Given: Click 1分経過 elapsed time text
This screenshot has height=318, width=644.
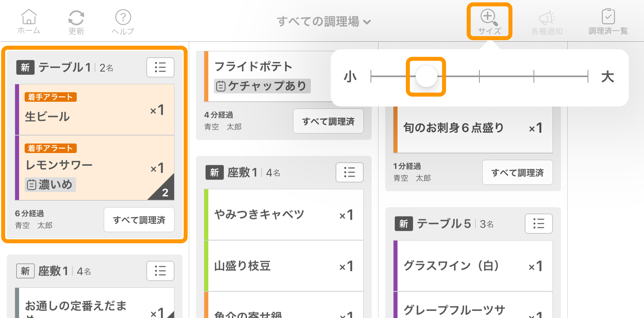Looking at the screenshot, I should [407, 166].
